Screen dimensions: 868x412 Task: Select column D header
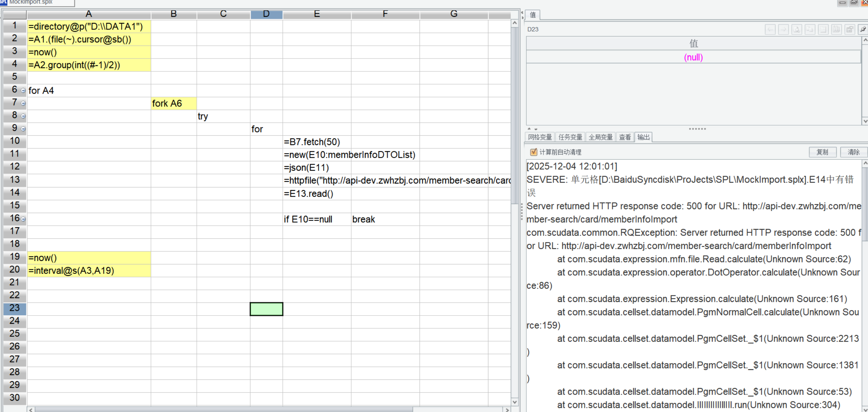click(x=266, y=14)
